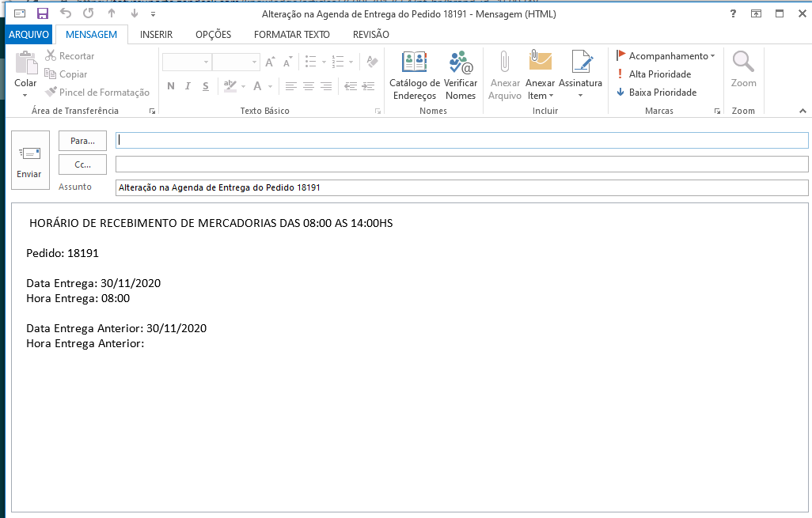Go to previous item with the up arrow

point(112,13)
